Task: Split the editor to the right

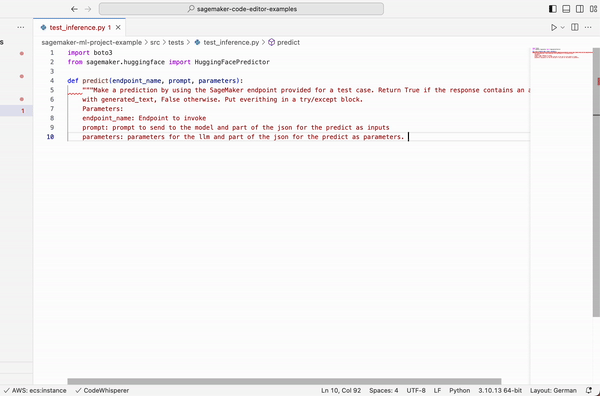Action: pyautogui.click(x=575, y=27)
